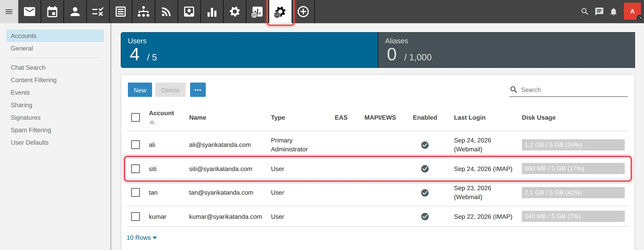Tick the checkbox for account siti
The width and height of the screenshot is (644, 250).
click(136, 169)
